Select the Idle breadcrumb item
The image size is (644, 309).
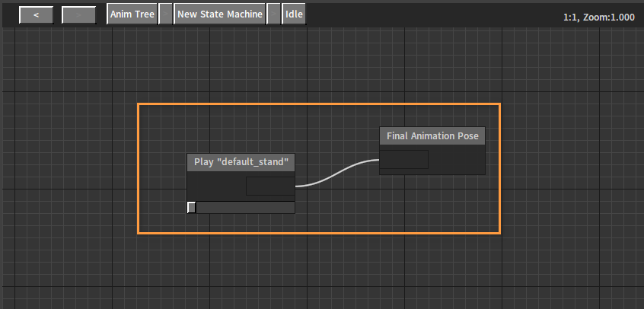(x=294, y=14)
